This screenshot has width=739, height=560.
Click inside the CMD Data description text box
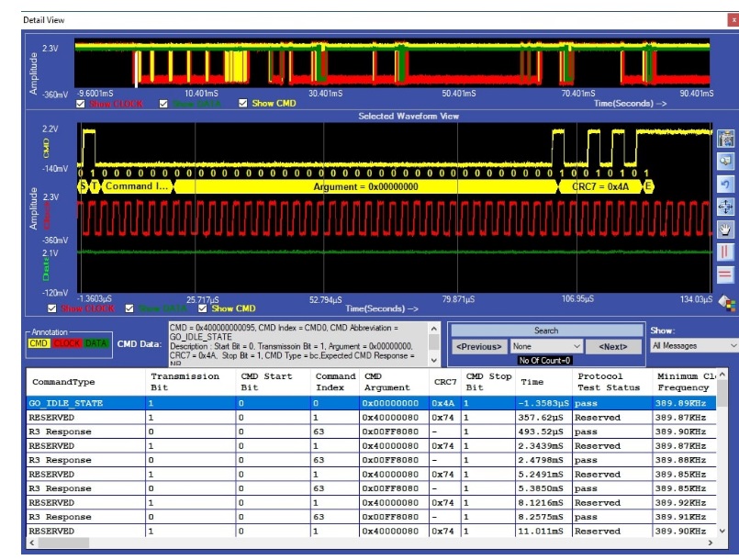point(298,344)
